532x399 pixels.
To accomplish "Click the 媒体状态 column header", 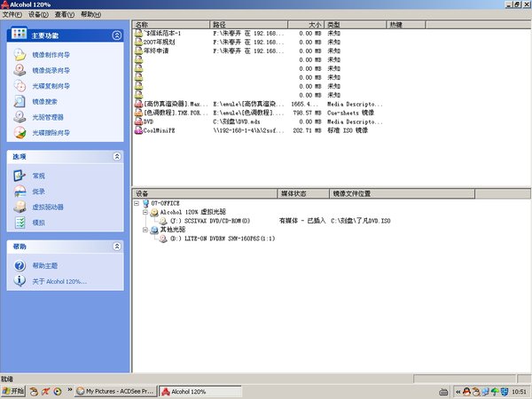I will [303, 193].
